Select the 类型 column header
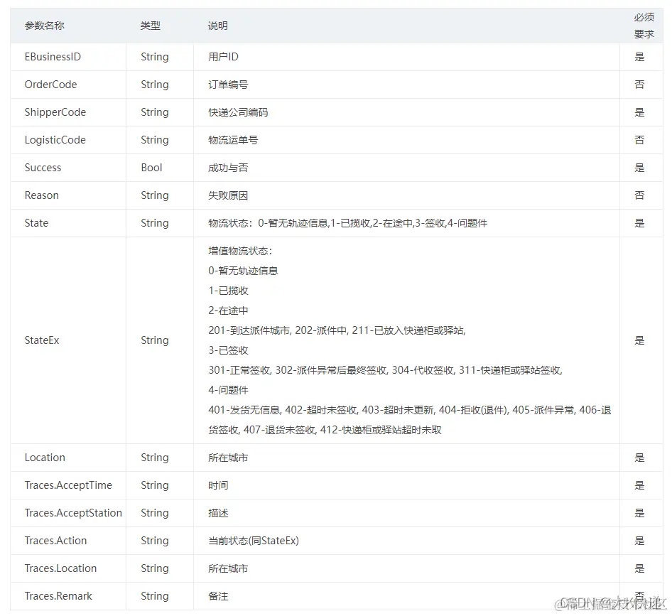 tap(151, 26)
